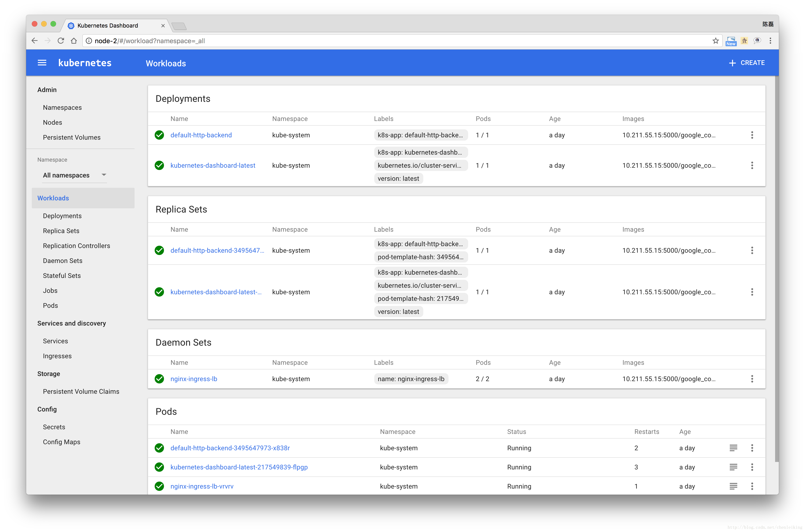Click the green status icon for nginx-ingress-lb daemon set
This screenshot has height=532, width=805.
(159, 379)
